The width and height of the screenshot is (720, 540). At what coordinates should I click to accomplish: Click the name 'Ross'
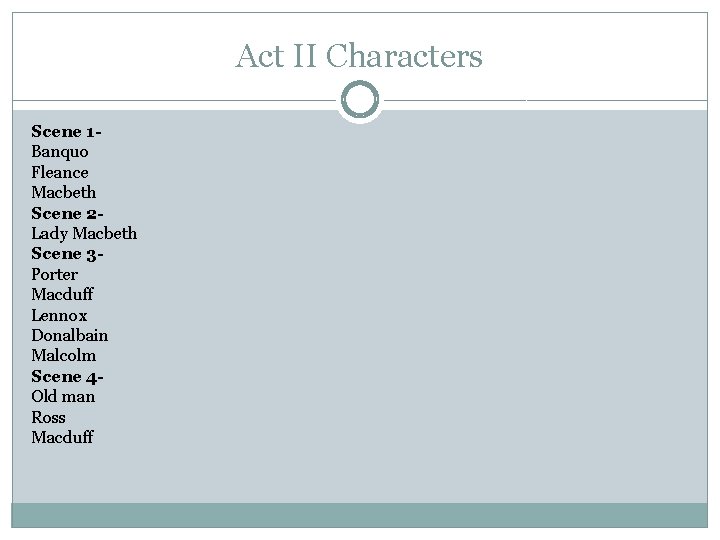point(48,417)
